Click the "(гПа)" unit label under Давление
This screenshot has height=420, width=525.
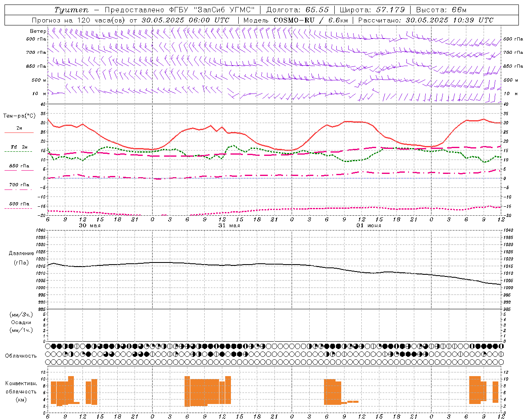pyautogui.click(x=21, y=262)
